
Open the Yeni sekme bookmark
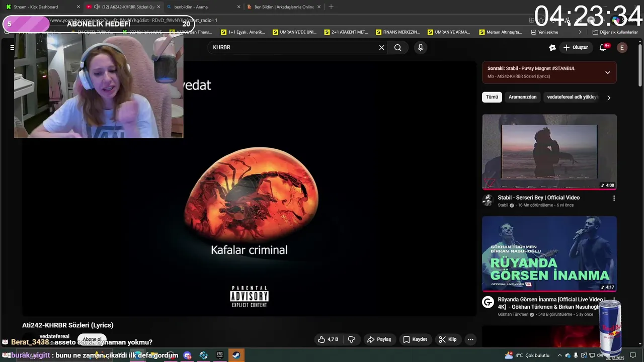pos(544,32)
